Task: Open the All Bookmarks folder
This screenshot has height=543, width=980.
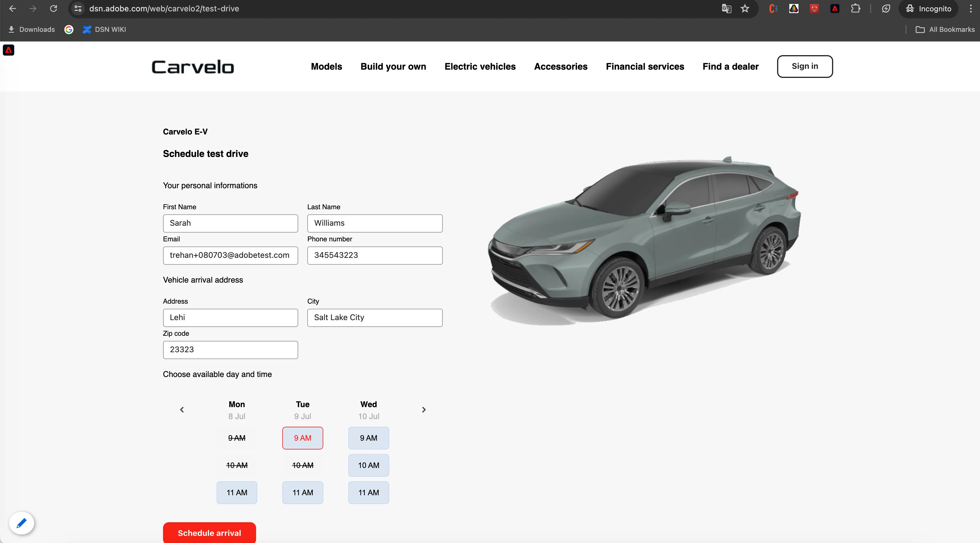Action: 945,29
